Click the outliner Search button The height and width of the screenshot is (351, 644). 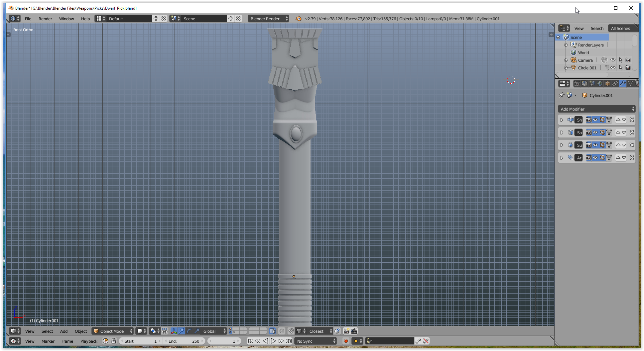597,29
